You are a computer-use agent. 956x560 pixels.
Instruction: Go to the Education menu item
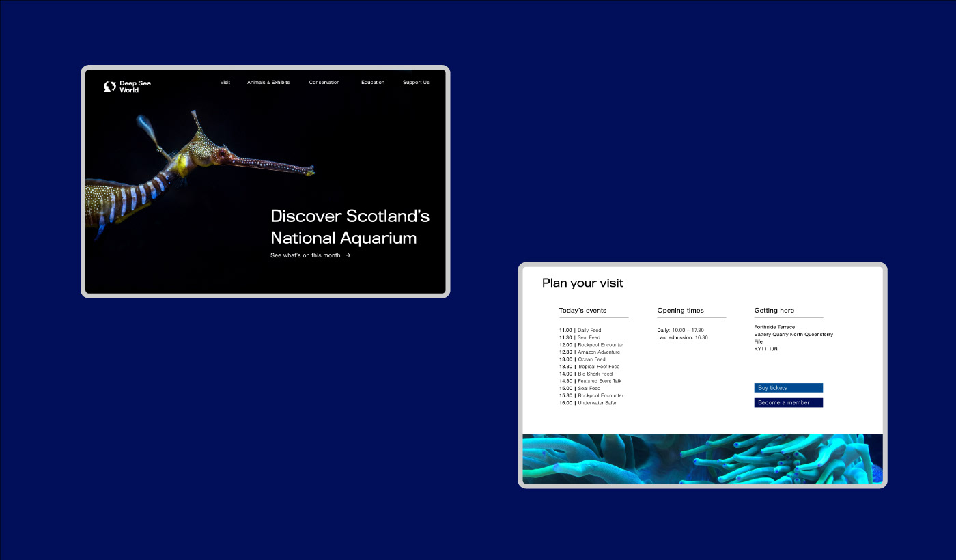pyautogui.click(x=373, y=83)
